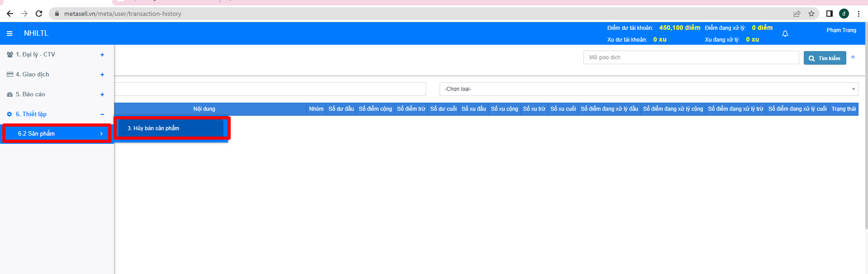Click Phạm Trang user name

point(841,30)
